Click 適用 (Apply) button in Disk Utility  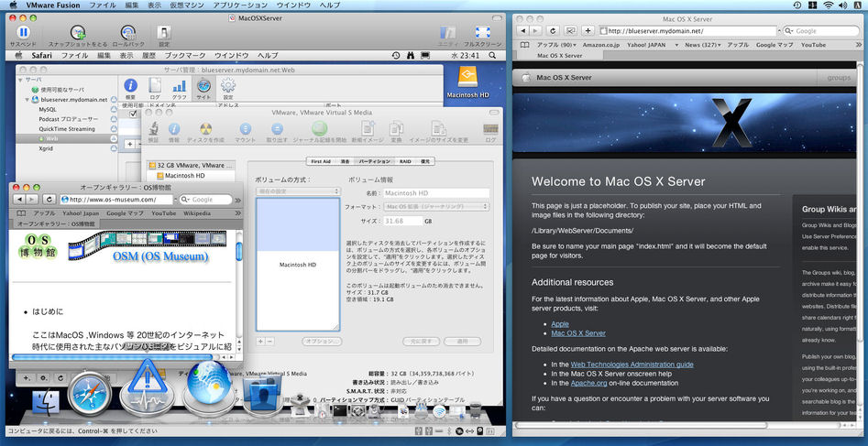[x=462, y=342]
